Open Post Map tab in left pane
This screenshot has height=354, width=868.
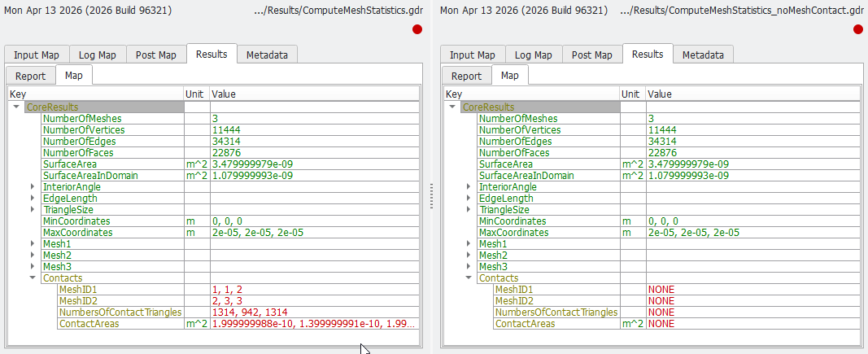pos(156,55)
